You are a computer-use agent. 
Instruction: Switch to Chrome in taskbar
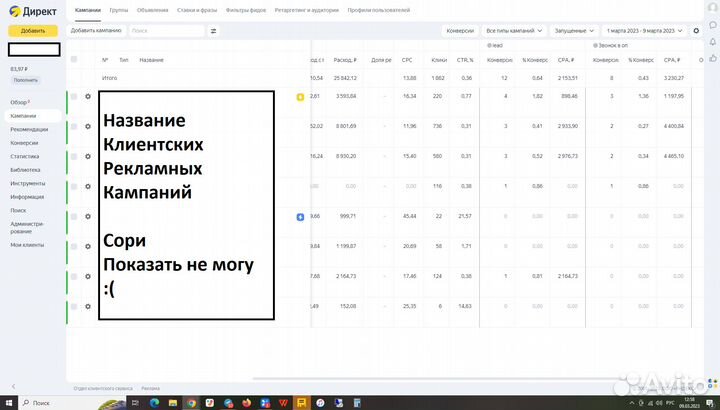coord(191,403)
